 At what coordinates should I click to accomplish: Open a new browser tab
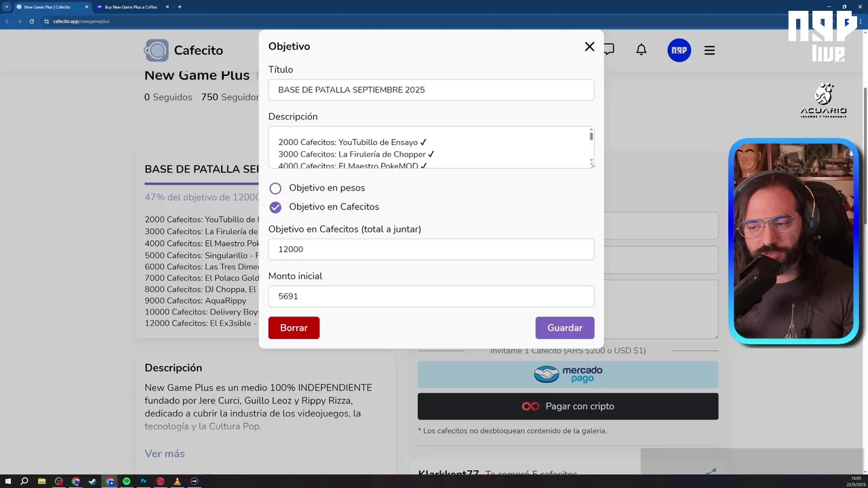[179, 7]
